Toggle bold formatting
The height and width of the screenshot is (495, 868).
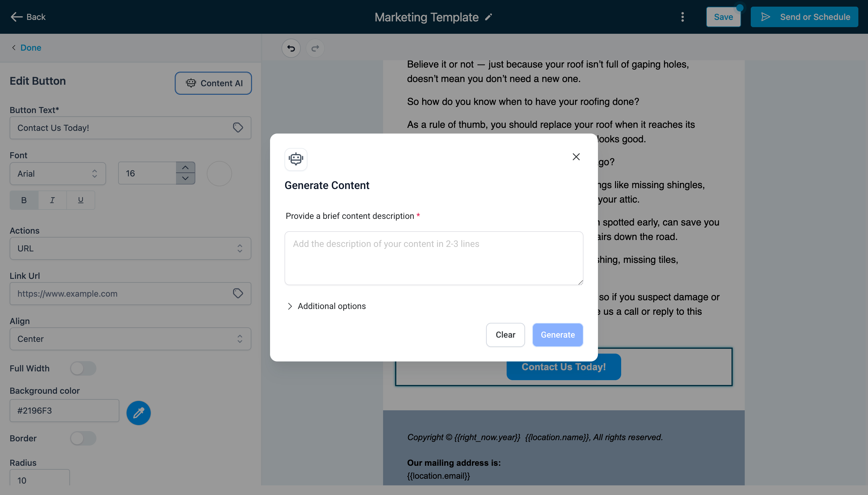[24, 200]
